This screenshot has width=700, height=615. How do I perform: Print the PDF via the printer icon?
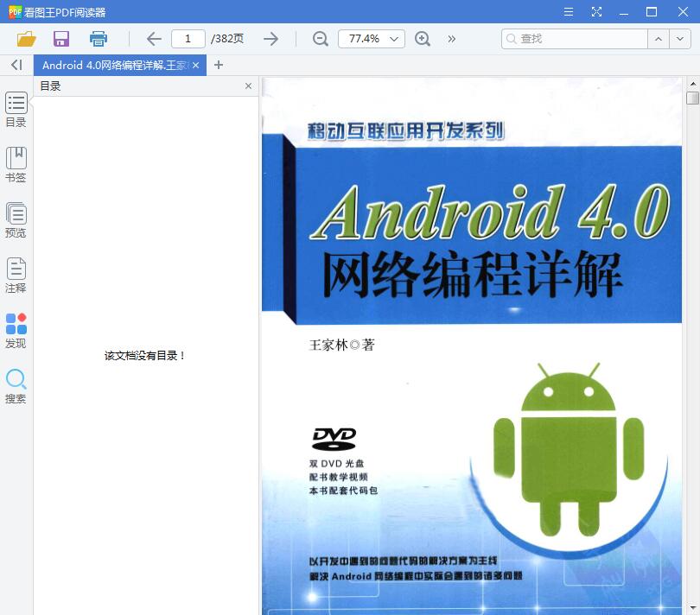coord(98,39)
